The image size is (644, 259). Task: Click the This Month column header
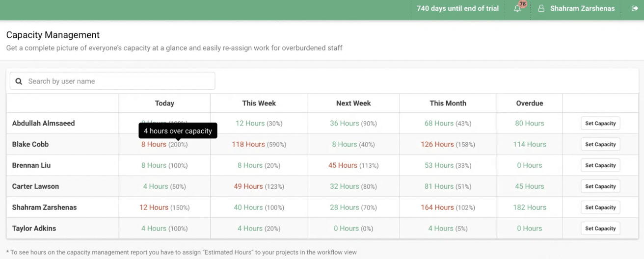click(448, 103)
